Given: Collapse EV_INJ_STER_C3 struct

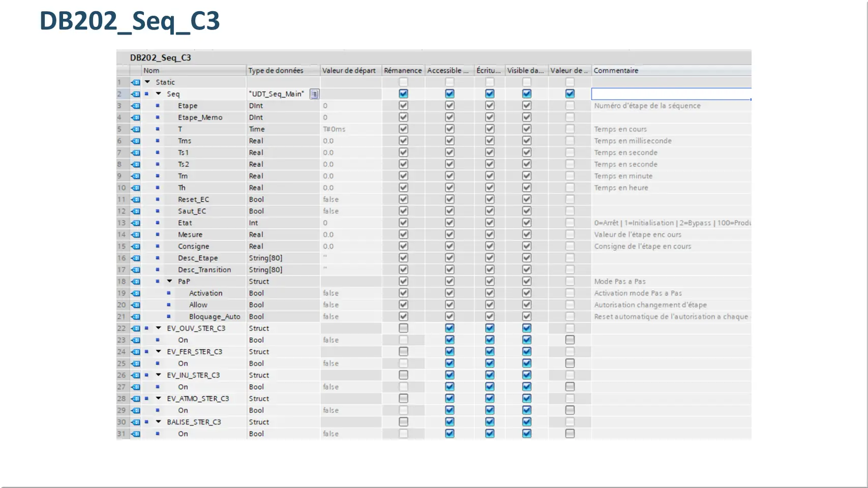Looking at the screenshot, I should [159, 375].
